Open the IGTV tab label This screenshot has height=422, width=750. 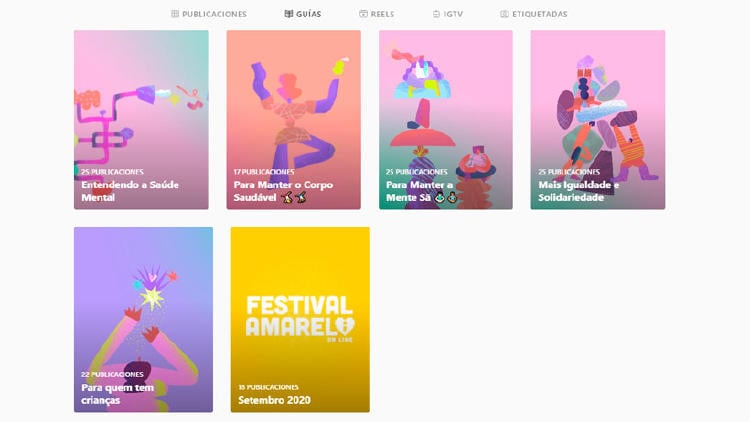tap(453, 14)
